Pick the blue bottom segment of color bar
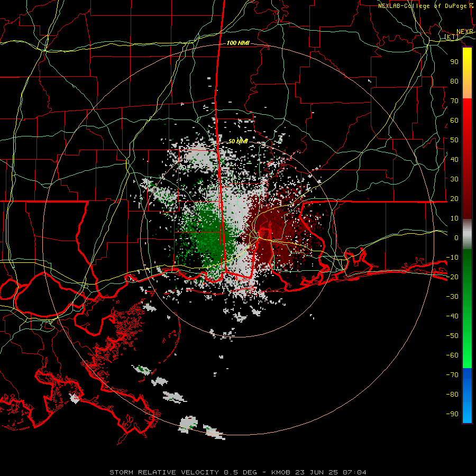476x476 pixels. point(467,396)
